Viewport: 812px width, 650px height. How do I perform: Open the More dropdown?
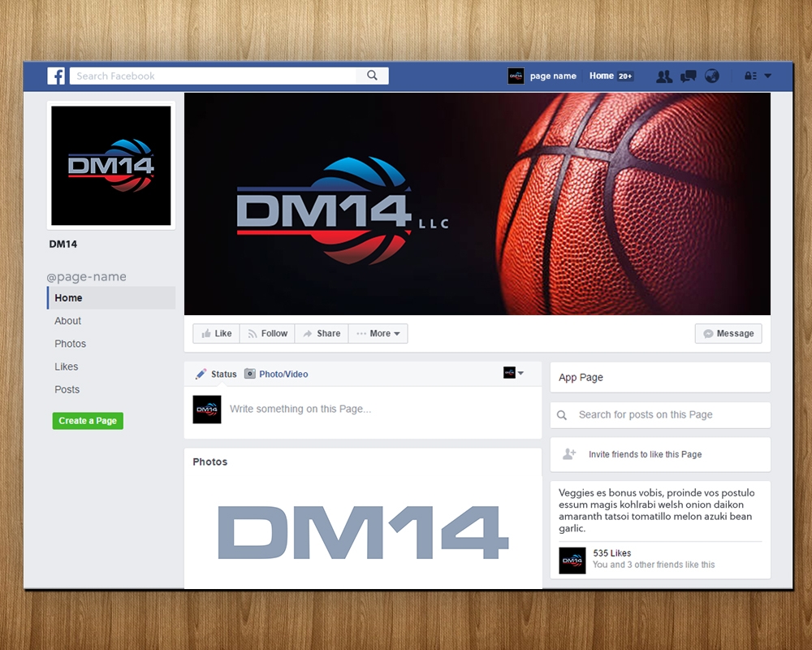point(378,333)
